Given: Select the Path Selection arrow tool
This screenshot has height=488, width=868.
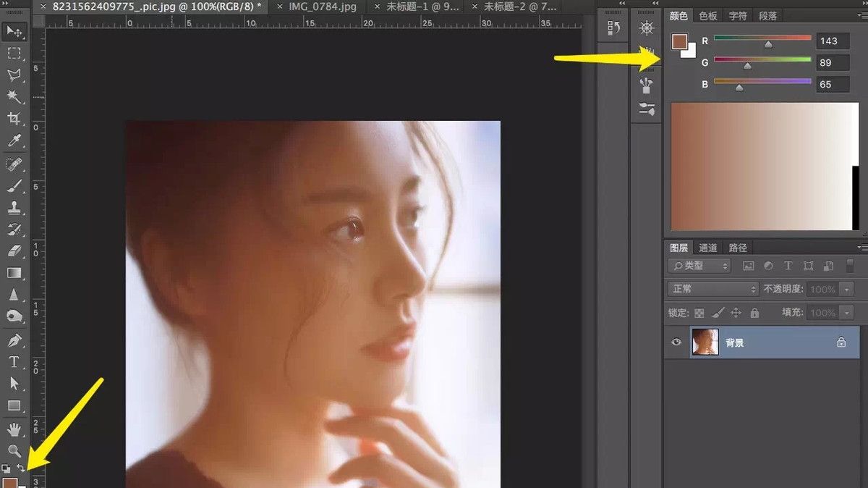Looking at the screenshot, I should point(14,384).
